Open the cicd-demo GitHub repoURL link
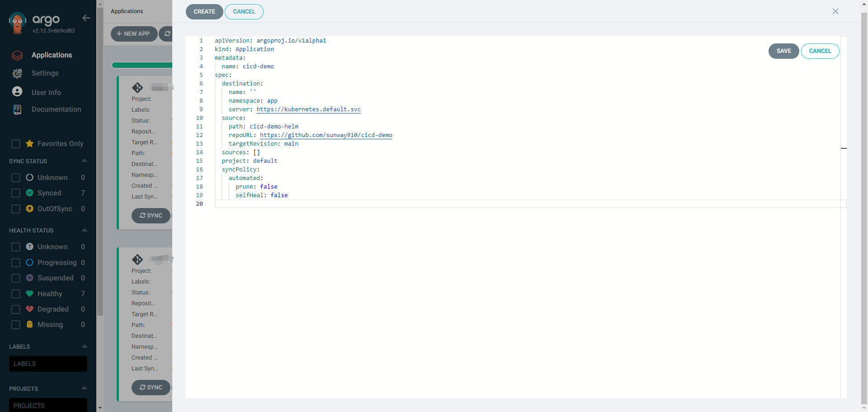The image size is (868, 412). 325,135
